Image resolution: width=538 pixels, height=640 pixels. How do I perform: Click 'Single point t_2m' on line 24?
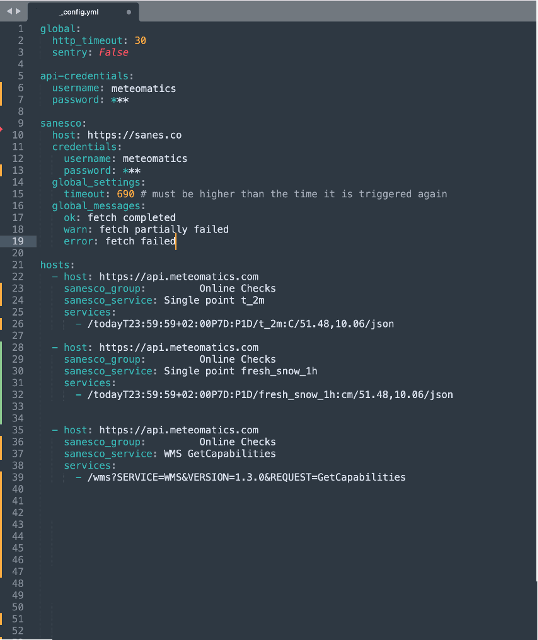214,300
